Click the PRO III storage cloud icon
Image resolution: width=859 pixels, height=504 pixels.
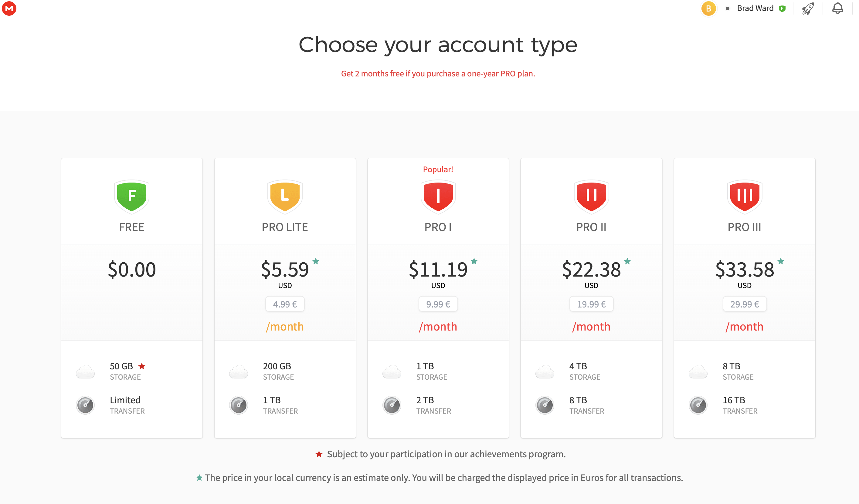pos(698,371)
